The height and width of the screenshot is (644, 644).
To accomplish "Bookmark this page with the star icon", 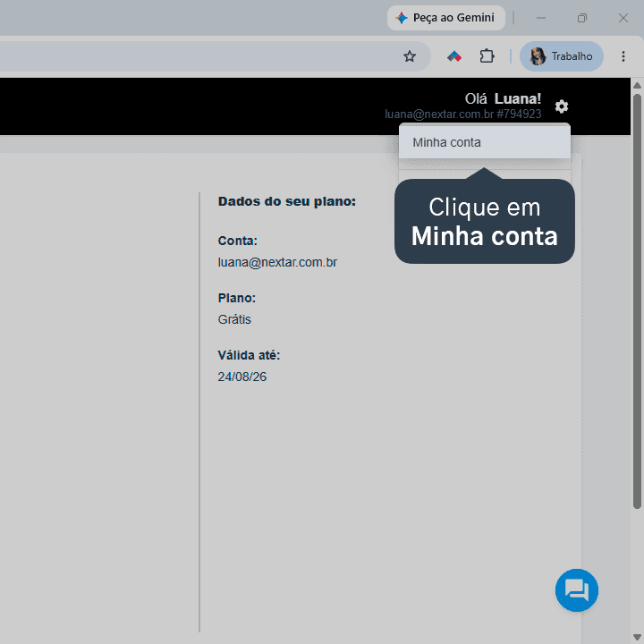I will (409, 56).
